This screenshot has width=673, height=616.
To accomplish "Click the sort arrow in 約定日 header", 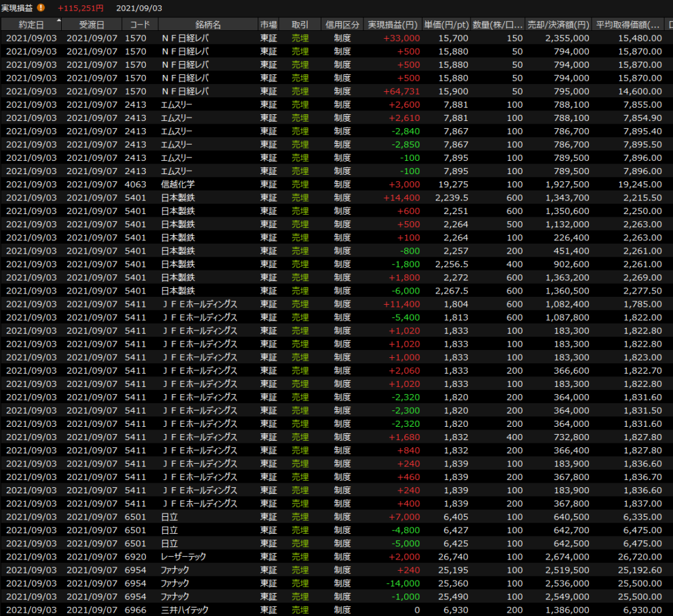I will coord(59,21).
